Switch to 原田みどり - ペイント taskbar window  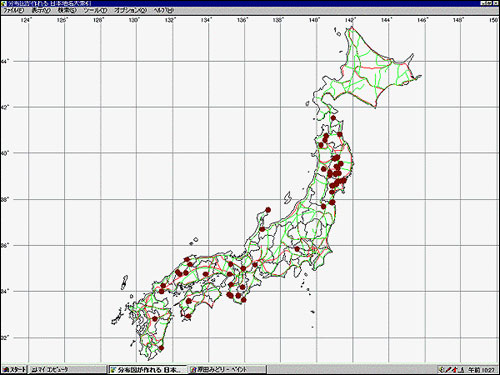[227, 369]
